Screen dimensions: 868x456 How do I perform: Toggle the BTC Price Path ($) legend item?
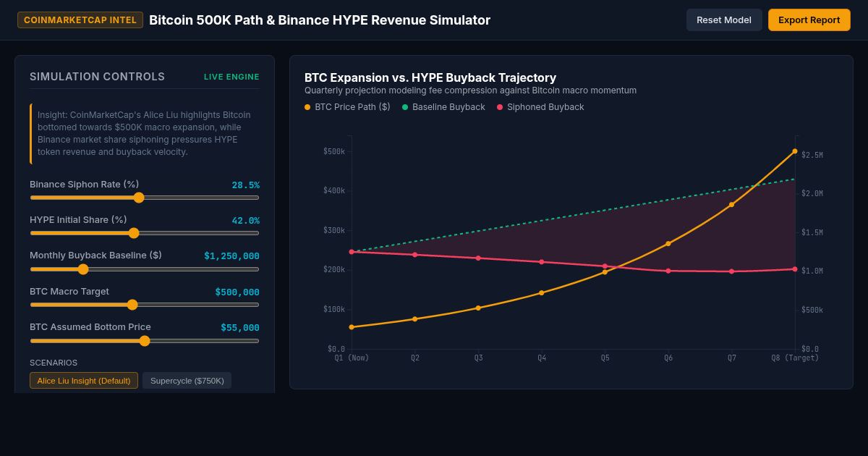click(347, 107)
